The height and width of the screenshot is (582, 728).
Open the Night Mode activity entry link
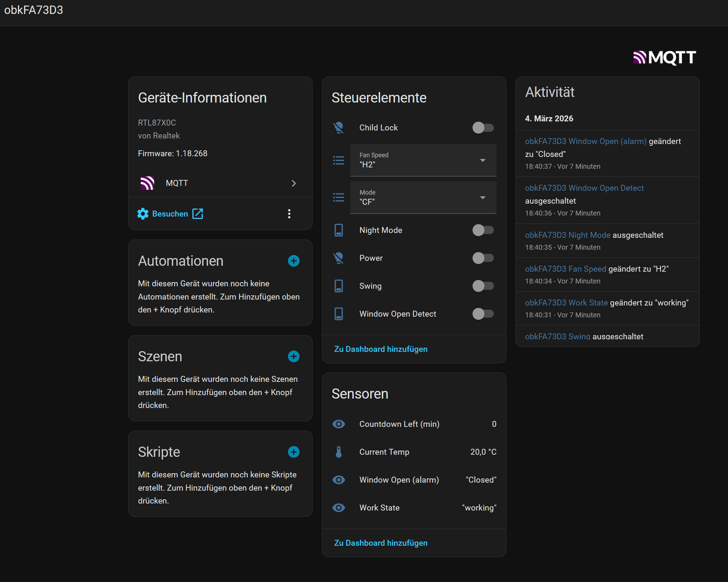(x=567, y=235)
